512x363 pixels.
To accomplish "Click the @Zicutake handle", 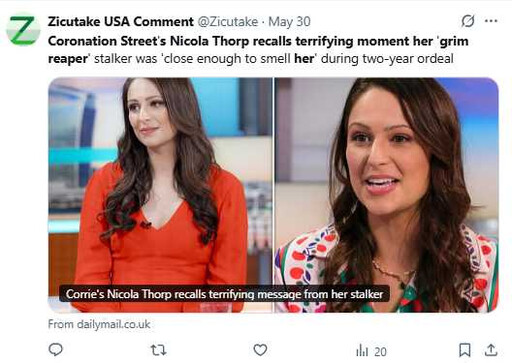I will pyautogui.click(x=228, y=22).
